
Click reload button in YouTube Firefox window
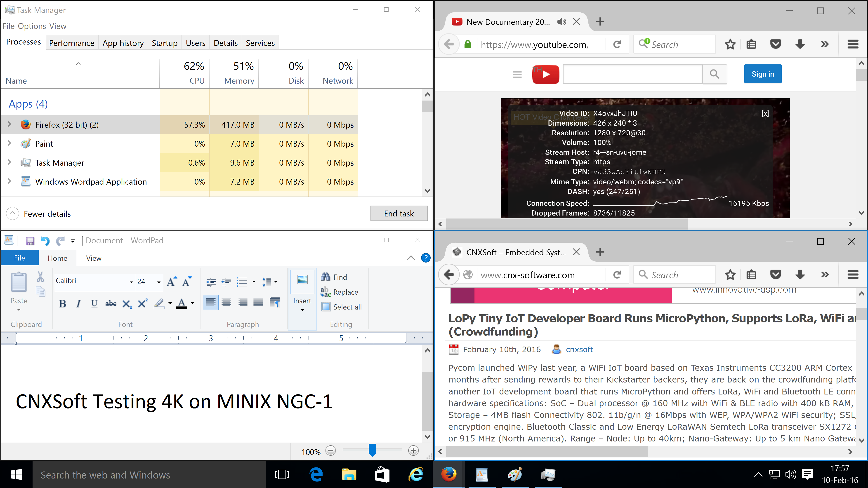point(617,45)
